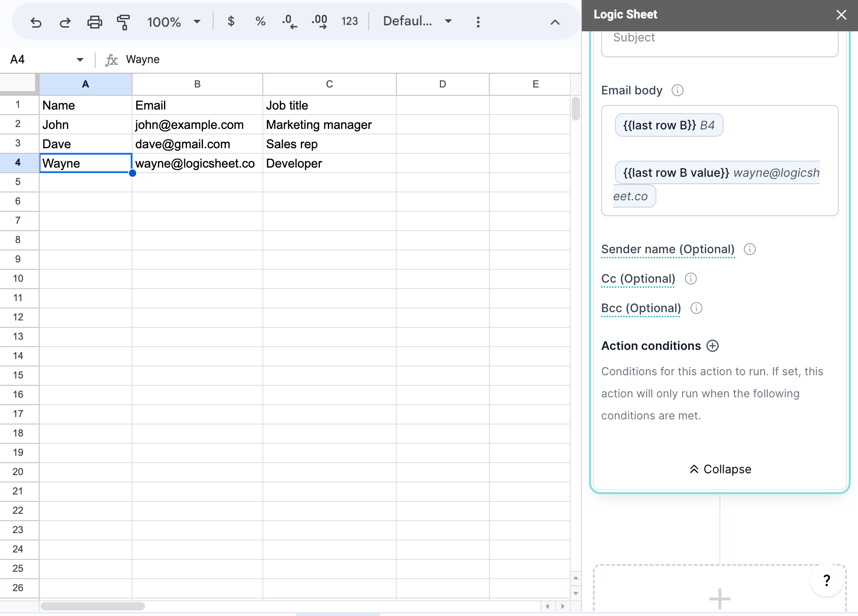This screenshot has height=616, width=858.
Task: Open the Print dialog icon
Action: pos(95,21)
